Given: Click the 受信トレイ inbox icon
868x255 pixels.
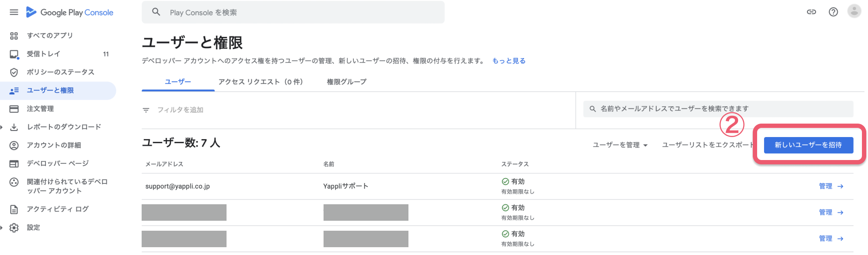Looking at the screenshot, I should click(x=14, y=54).
